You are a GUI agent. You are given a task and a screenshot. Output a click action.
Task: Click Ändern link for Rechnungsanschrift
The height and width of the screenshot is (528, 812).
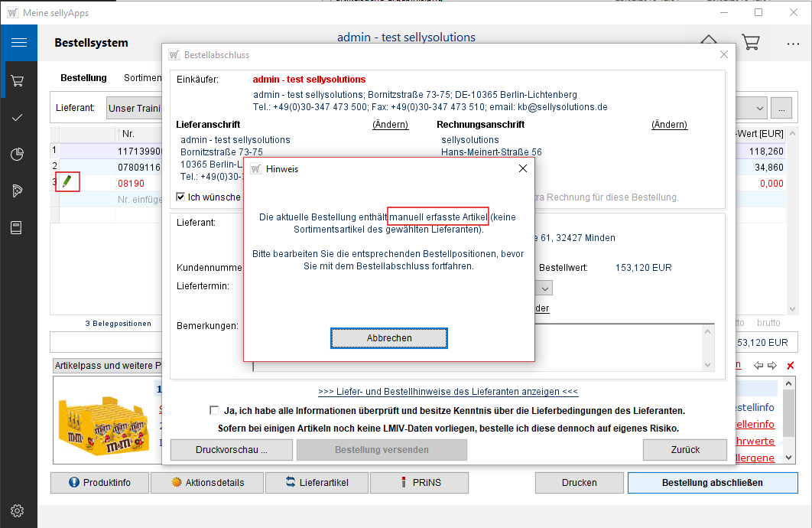669,125
